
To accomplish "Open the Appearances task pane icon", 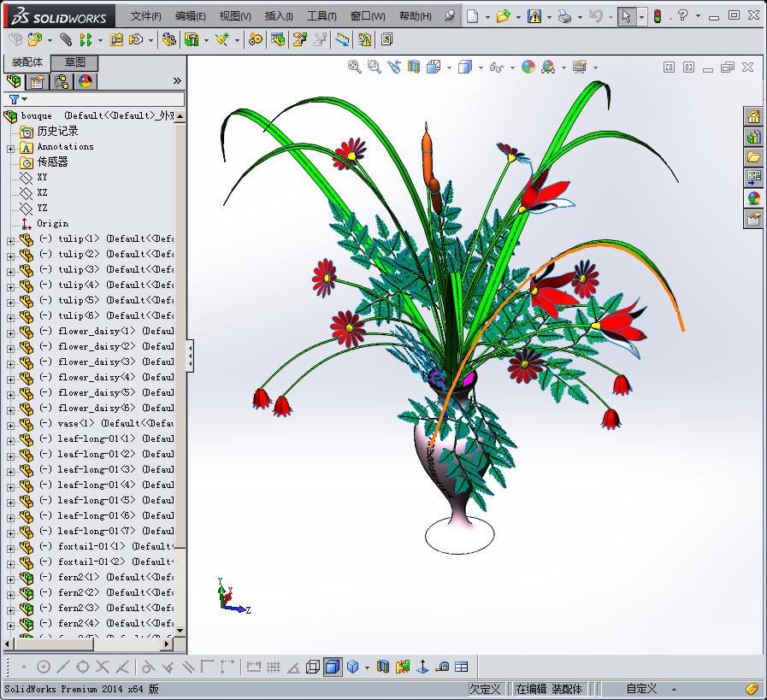I will click(x=753, y=198).
